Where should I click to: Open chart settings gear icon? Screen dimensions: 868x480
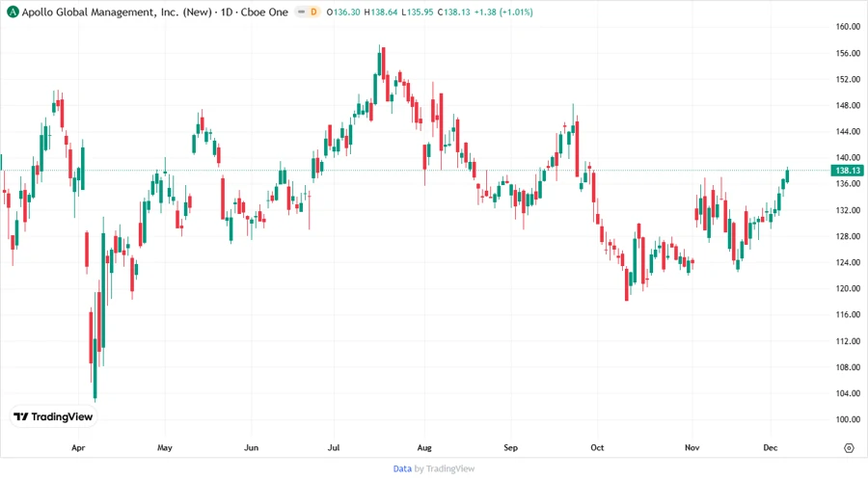click(849, 448)
